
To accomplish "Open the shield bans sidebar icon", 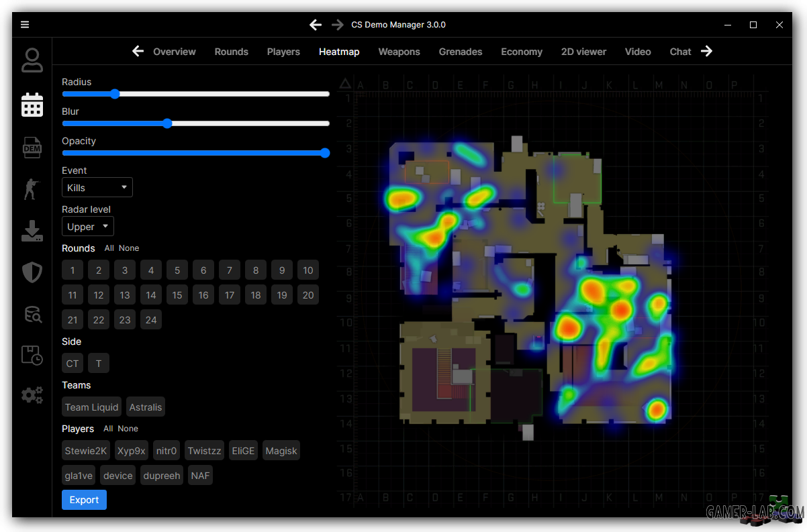I will (32, 272).
